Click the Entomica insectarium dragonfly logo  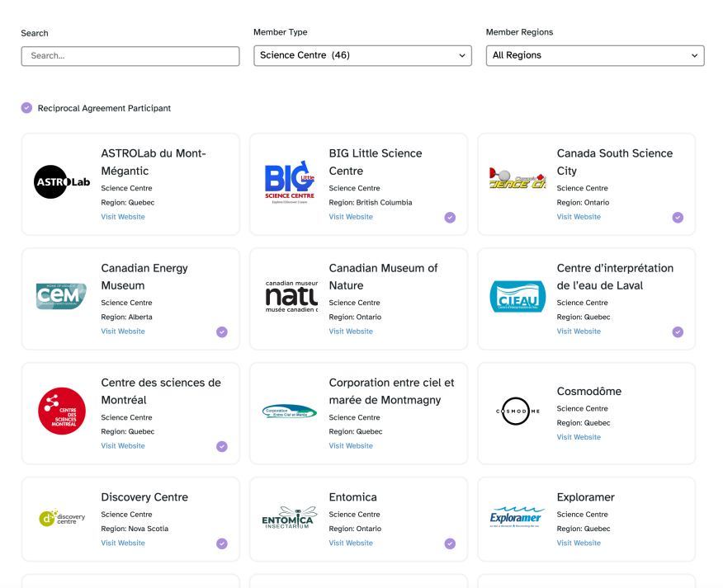pyautogui.click(x=289, y=518)
